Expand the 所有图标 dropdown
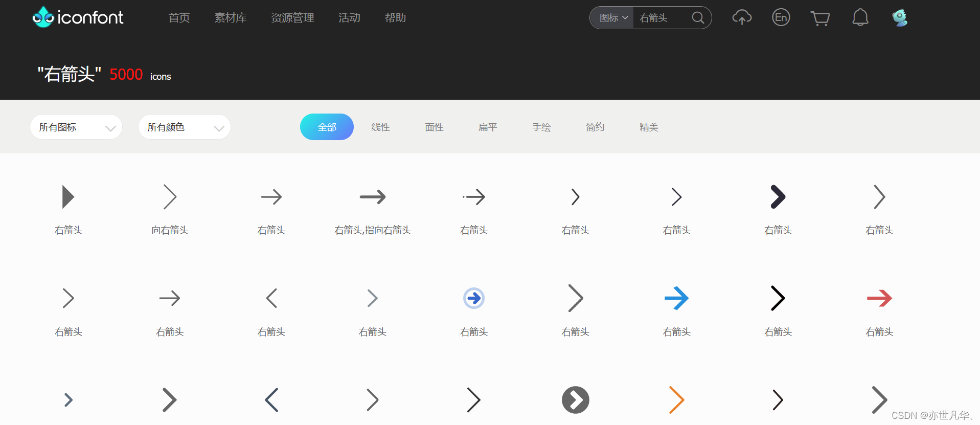The height and width of the screenshot is (425, 980). [x=76, y=127]
